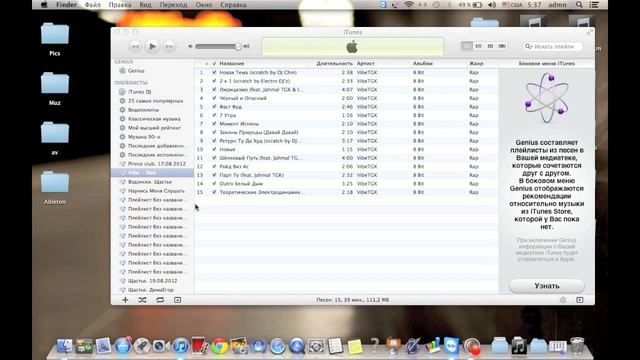This screenshot has height=360, width=640.
Task: Add a new playlist with plus button
Action: click(125, 300)
